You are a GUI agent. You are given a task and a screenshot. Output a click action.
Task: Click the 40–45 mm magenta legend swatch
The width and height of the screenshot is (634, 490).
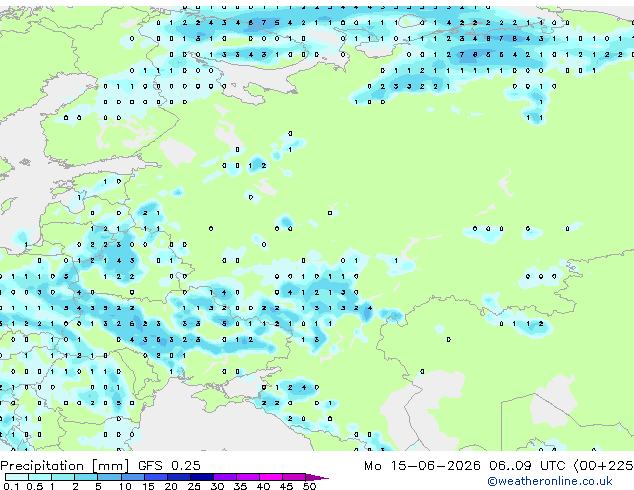point(271,477)
